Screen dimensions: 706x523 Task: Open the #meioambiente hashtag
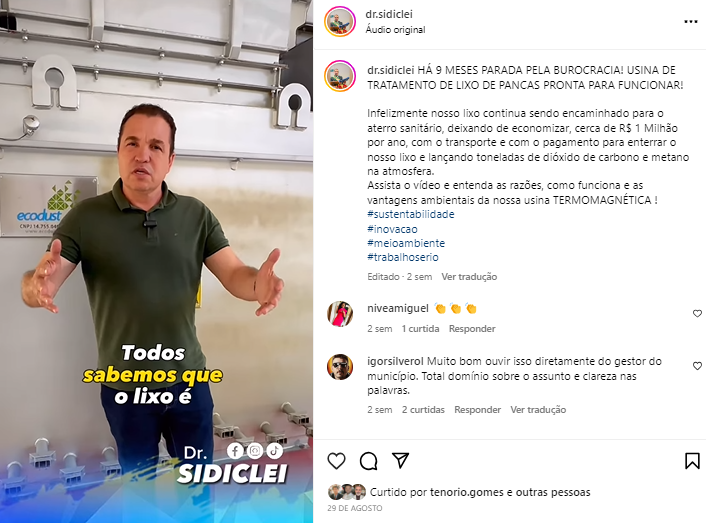click(x=406, y=243)
